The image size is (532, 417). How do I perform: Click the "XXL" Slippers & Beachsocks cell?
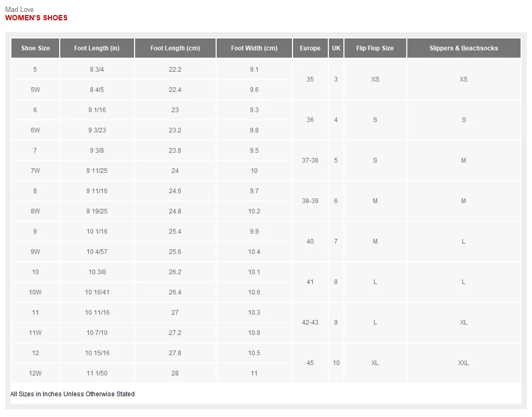point(463,363)
